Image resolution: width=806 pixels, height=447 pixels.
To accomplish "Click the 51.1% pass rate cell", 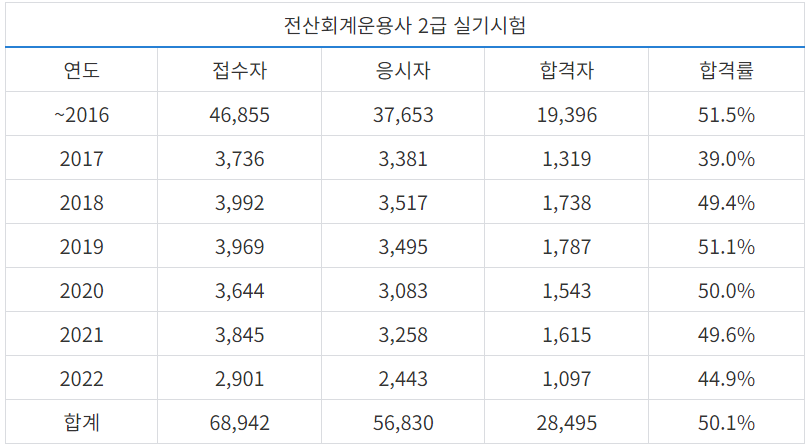I will click(x=726, y=247).
